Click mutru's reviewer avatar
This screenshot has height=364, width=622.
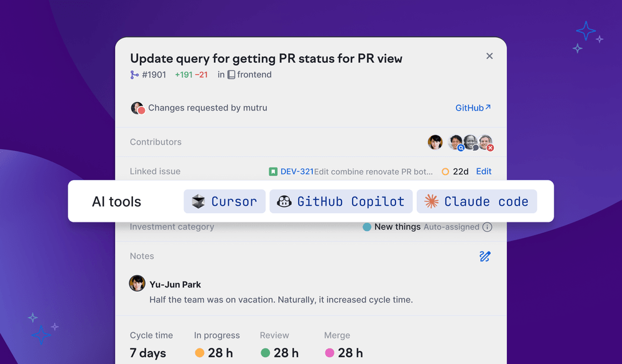pos(137,108)
